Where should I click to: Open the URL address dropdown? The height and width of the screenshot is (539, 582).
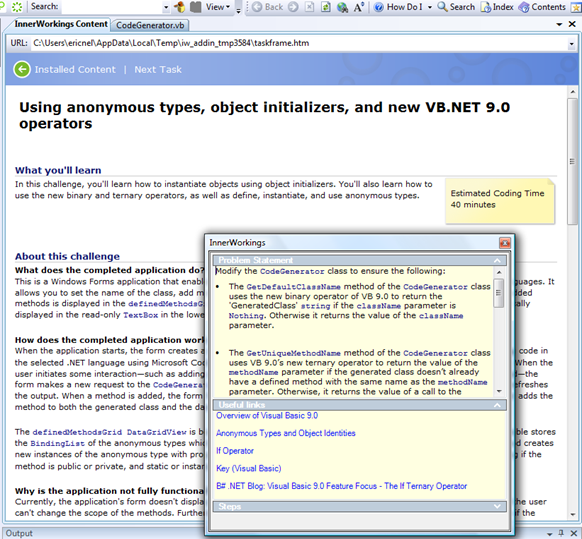click(x=571, y=44)
